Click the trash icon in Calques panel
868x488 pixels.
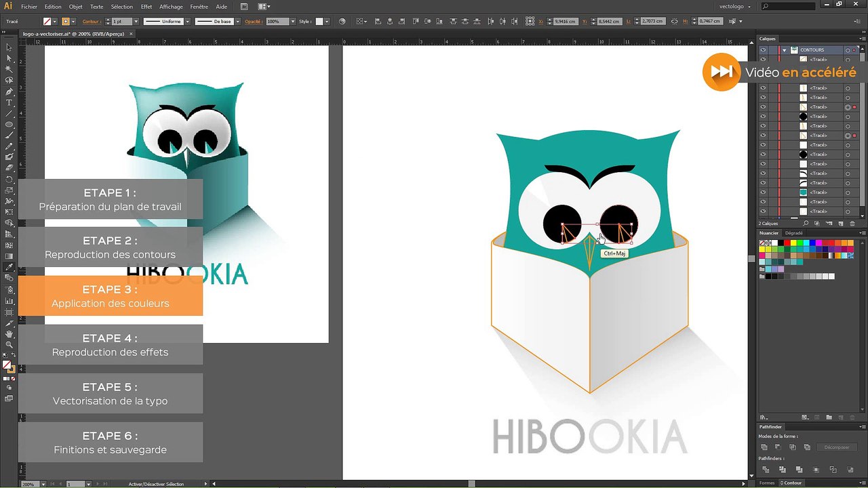click(852, 223)
